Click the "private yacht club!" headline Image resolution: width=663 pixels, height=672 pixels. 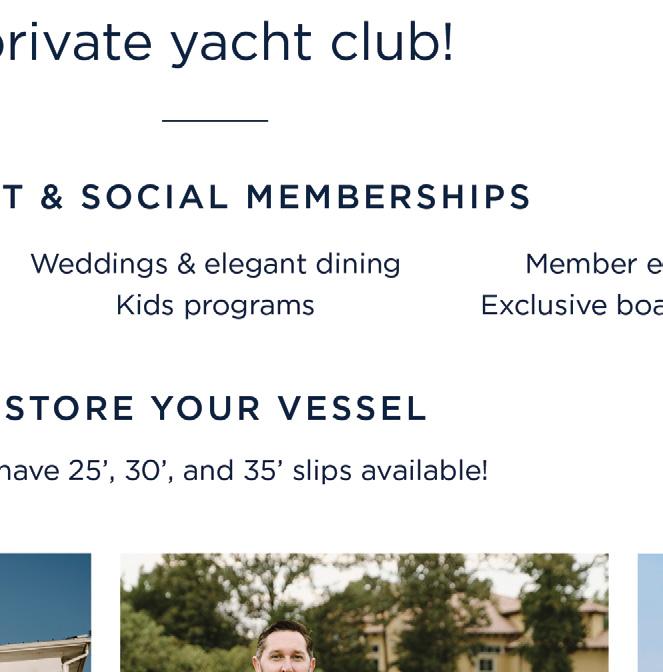225,43
